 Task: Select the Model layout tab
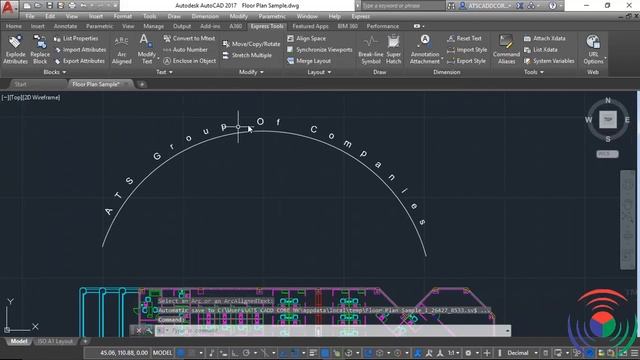[18, 341]
